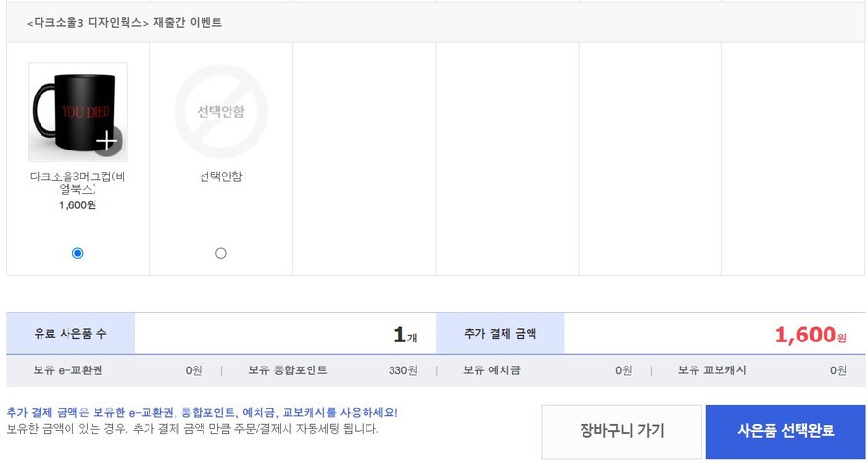The width and height of the screenshot is (868, 463).
Task: Click the 다크소울3 디자인웍스 재출간 이벤트 header
Action: [x=124, y=23]
